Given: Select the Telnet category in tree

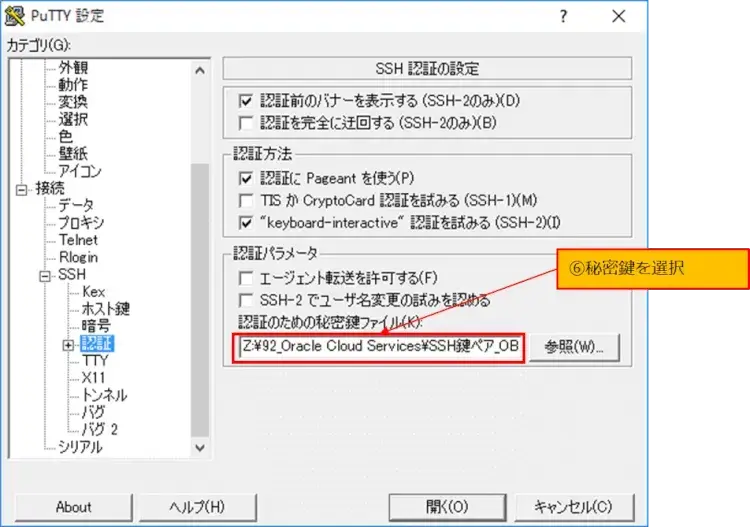Looking at the screenshot, I should click(x=78, y=240).
